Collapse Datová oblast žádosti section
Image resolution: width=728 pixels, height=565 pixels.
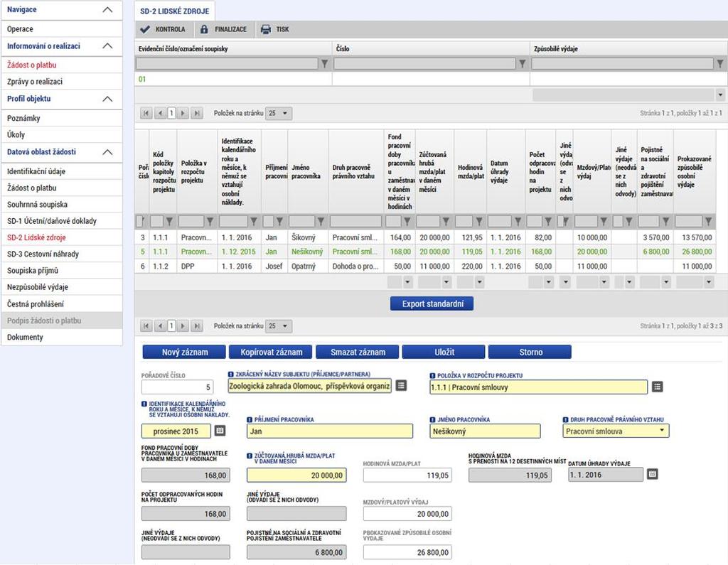point(107,152)
